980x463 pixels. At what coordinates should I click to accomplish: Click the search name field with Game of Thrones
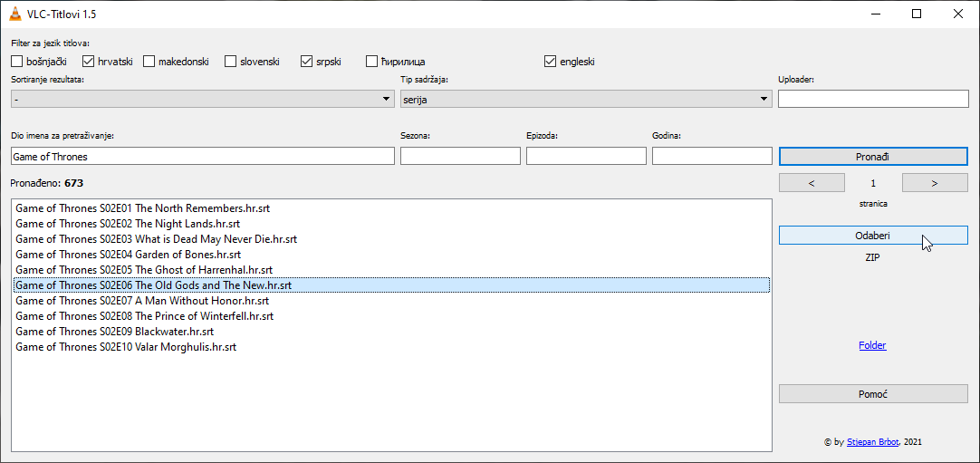pos(203,156)
